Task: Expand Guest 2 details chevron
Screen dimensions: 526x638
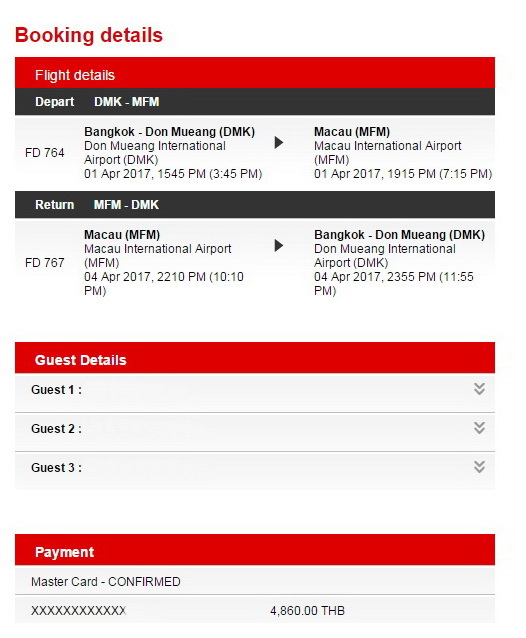Action: (479, 428)
